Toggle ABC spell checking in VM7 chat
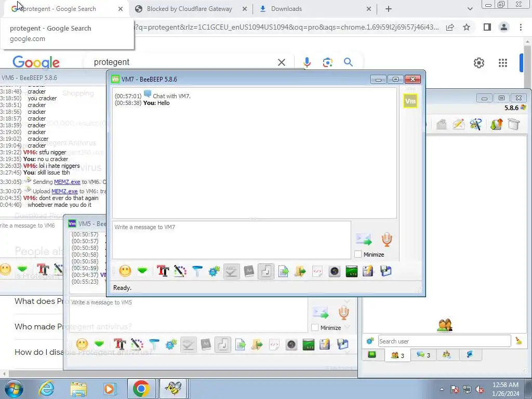This screenshot has height=399, width=532. click(x=231, y=271)
